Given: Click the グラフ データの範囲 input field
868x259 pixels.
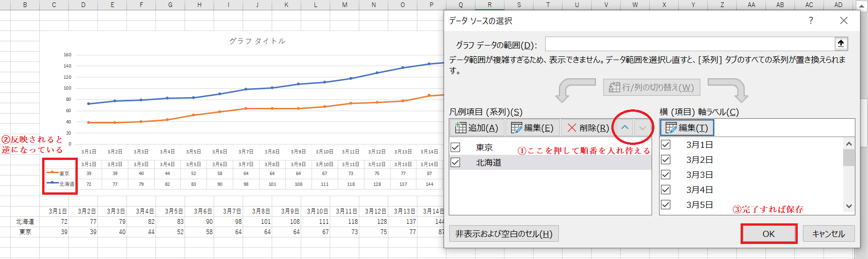Looking at the screenshot, I should point(690,44).
